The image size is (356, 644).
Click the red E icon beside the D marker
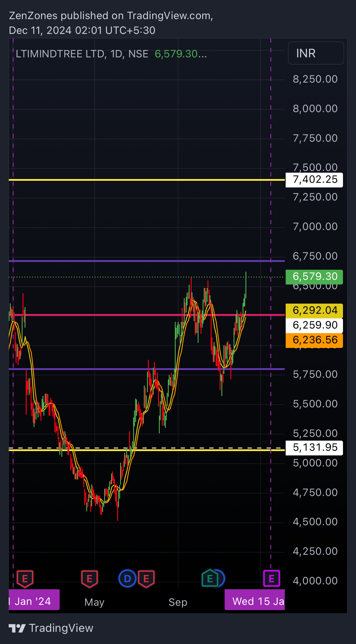tap(146, 579)
